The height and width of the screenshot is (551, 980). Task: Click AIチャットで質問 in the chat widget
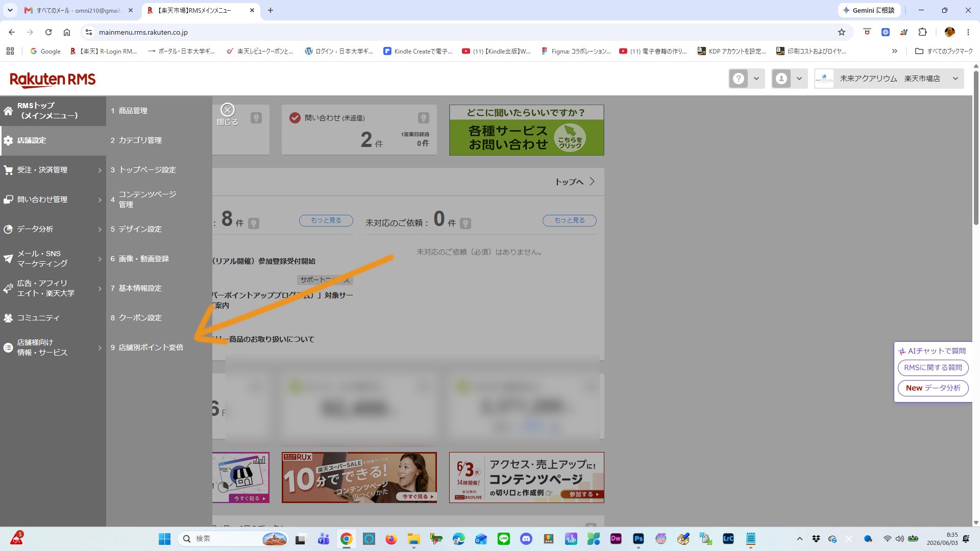[932, 351]
